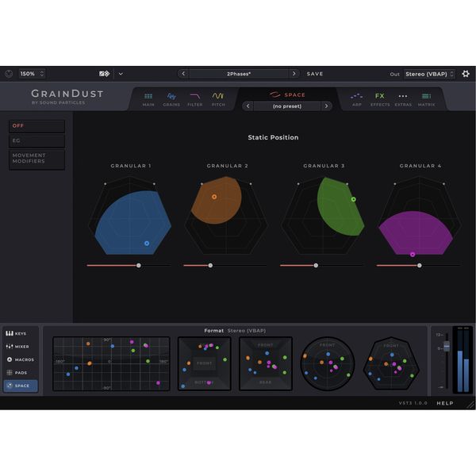Select the Space panel tab
This screenshot has width=476, height=476.
[x=21, y=386]
